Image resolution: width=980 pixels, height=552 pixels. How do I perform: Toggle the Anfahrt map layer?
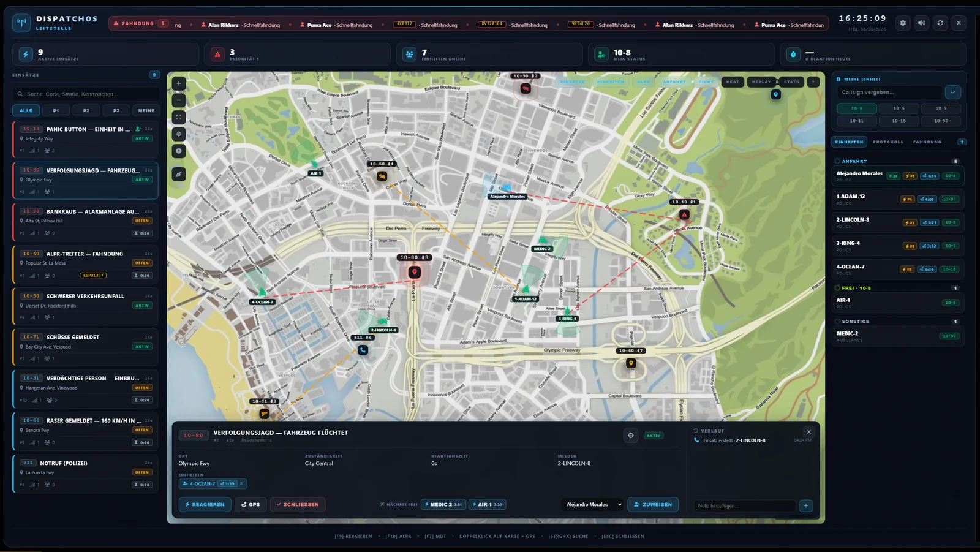coord(674,81)
